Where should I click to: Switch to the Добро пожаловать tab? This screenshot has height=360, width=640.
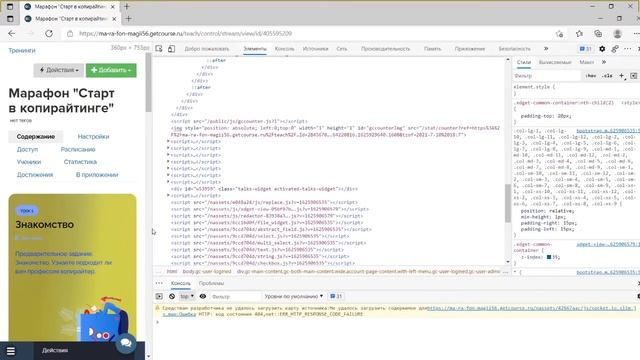point(207,49)
